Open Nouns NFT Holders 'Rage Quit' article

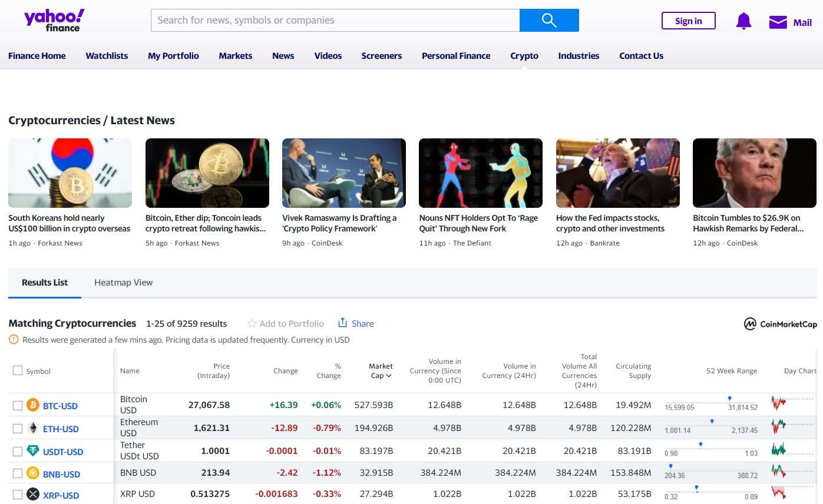pos(478,223)
